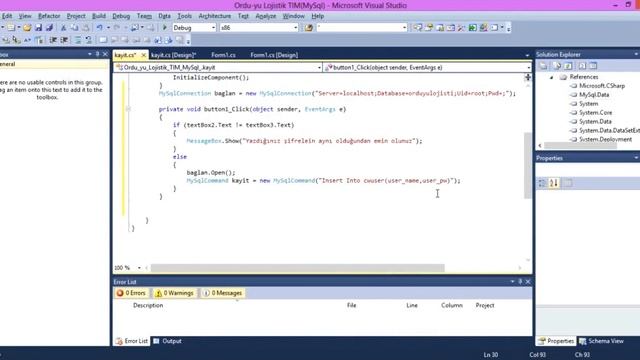Switch to the Output tab
The image size is (640, 360).
click(167, 341)
